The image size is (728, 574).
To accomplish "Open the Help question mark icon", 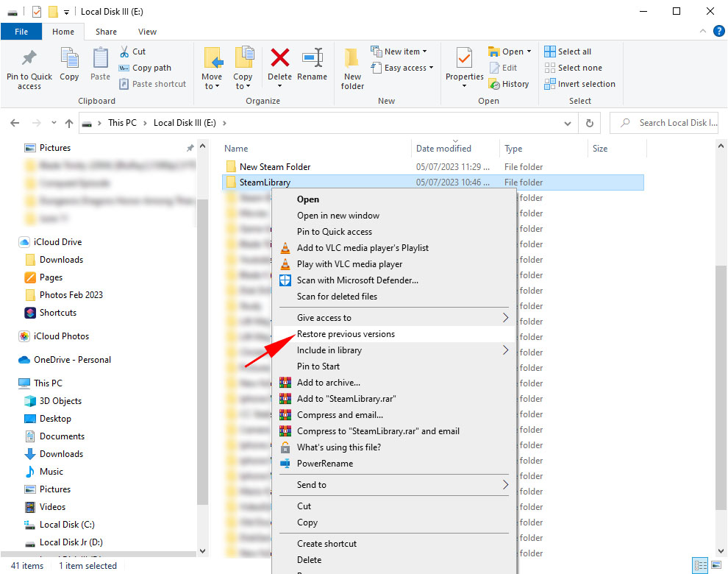I will pyautogui.click(x=718, y=31).
